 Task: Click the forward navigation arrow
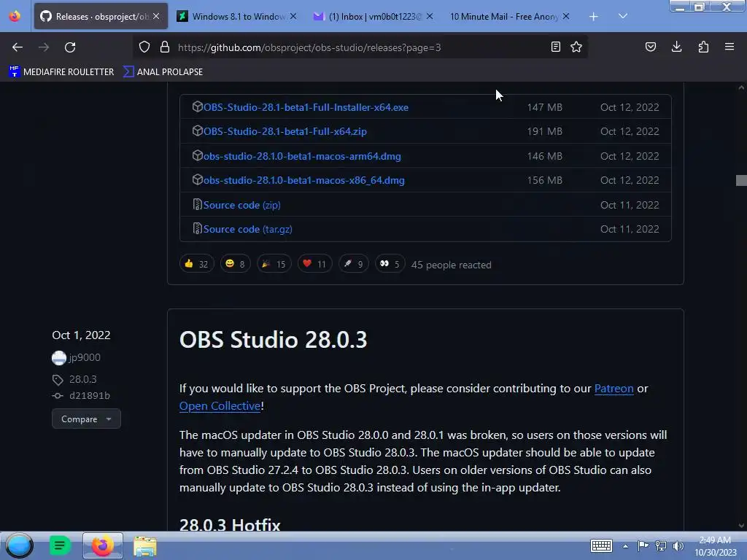coord(44,47)
